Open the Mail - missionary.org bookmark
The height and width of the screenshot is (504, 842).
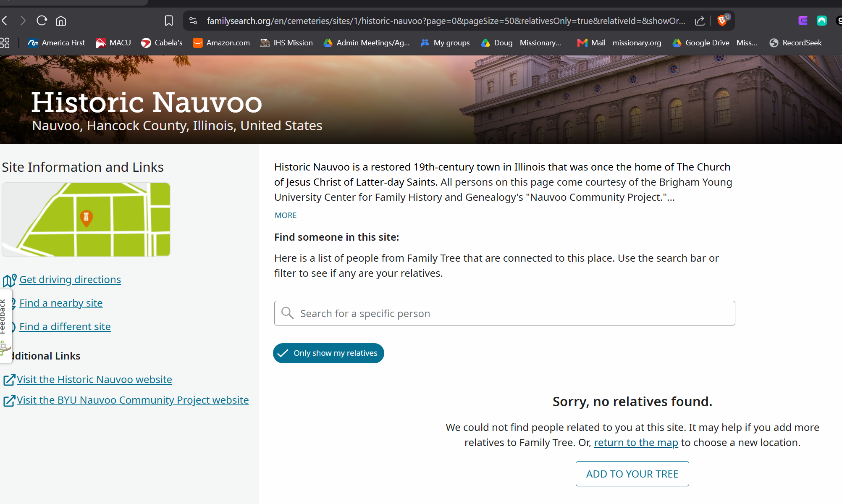point(619,43)
